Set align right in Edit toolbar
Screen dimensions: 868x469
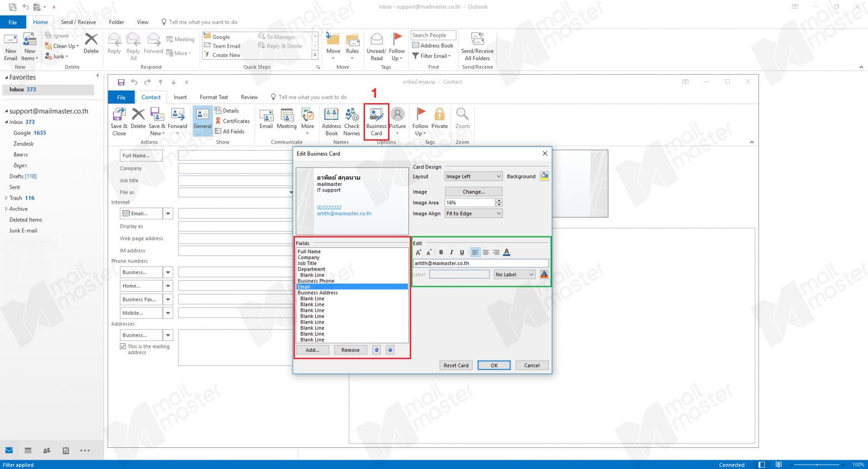[496, 252]
